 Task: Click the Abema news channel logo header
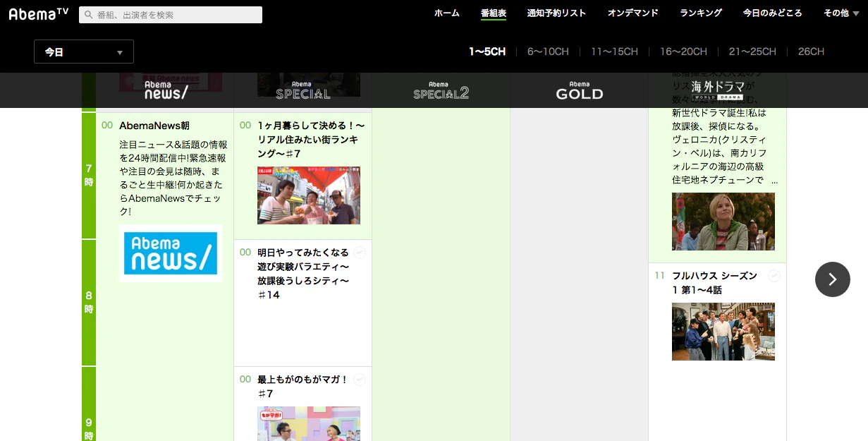coord(166,90)
